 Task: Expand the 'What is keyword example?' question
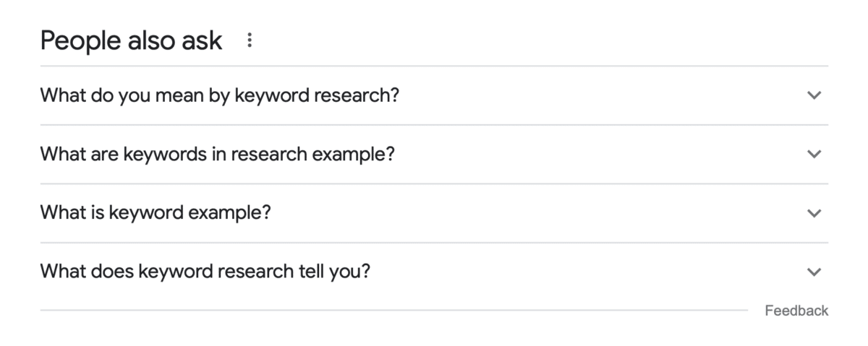click(x=434, y=213)
